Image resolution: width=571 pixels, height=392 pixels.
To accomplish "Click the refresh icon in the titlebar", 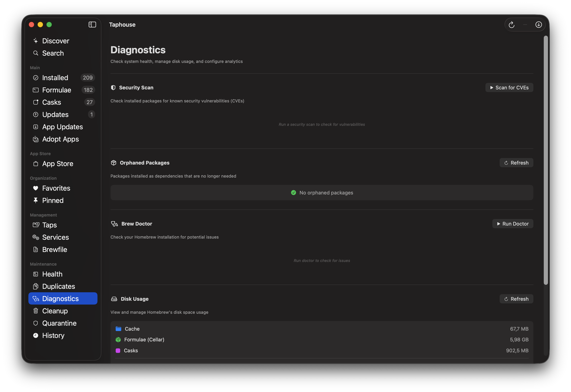I will (x=512, y=25).
